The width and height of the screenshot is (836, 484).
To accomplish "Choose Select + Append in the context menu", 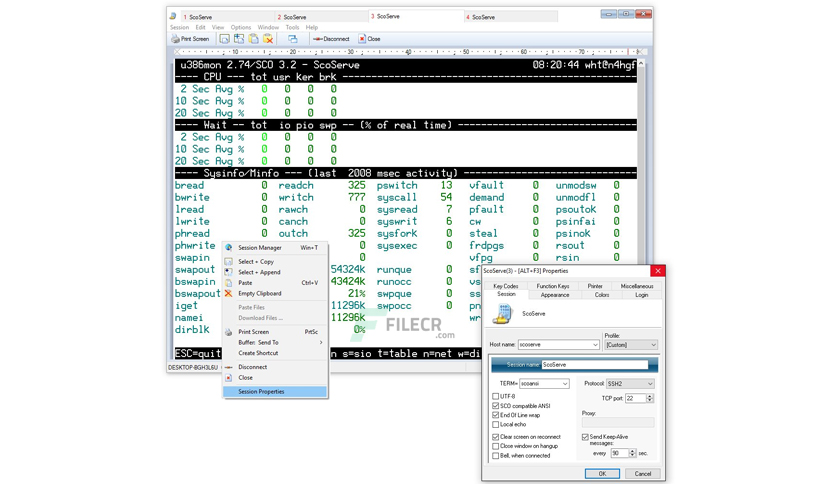I will point(275,272).
